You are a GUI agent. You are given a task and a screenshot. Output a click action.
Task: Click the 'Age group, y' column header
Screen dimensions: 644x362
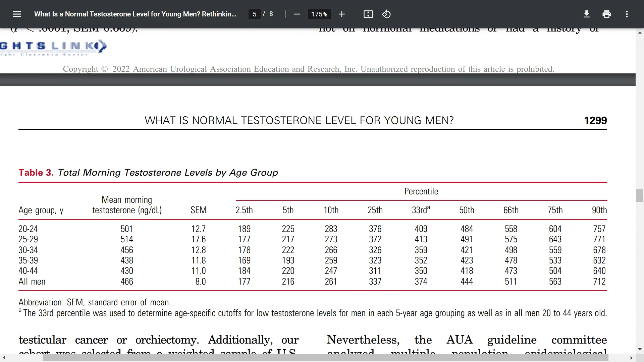coord(41,210)
